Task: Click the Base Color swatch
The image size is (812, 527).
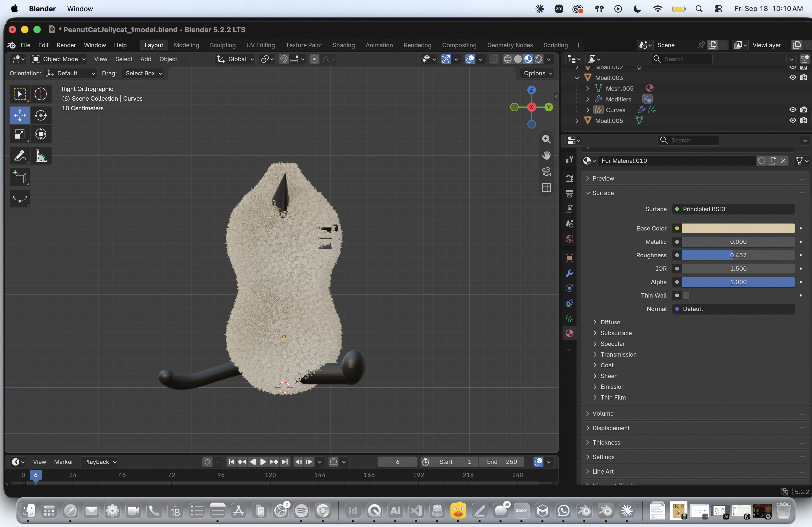Action: pyautogui.click(x=738, y=228)
